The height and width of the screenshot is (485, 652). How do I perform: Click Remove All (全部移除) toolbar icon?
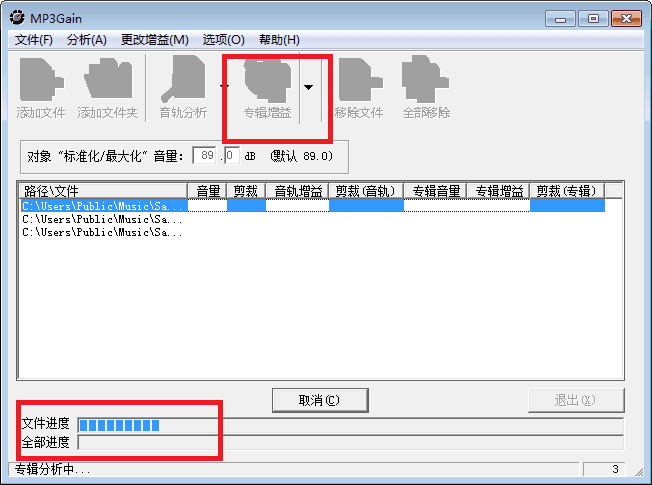[x=425, y=79]
